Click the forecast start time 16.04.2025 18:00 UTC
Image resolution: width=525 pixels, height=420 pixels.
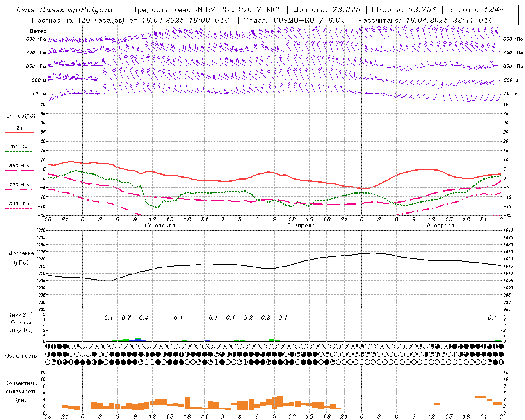pos(185,20)
